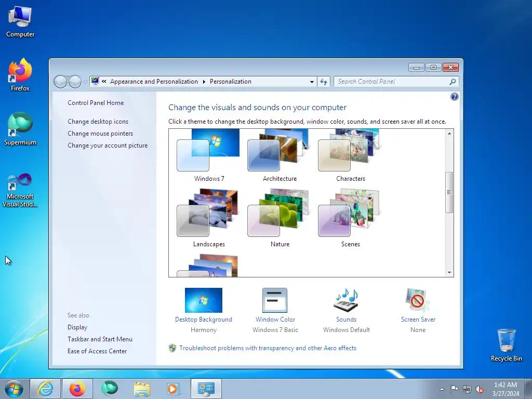This screenshot has height=399, width=532.
Task: Click the help question mark icon
Action: point(454,97)
